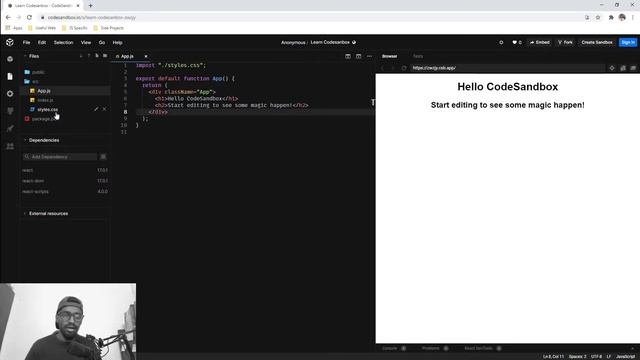Viewport: 640px width, 360px height.
Task: Click the new folder icon in Files header
Action: pyautogui.click(x=105, y=56)
